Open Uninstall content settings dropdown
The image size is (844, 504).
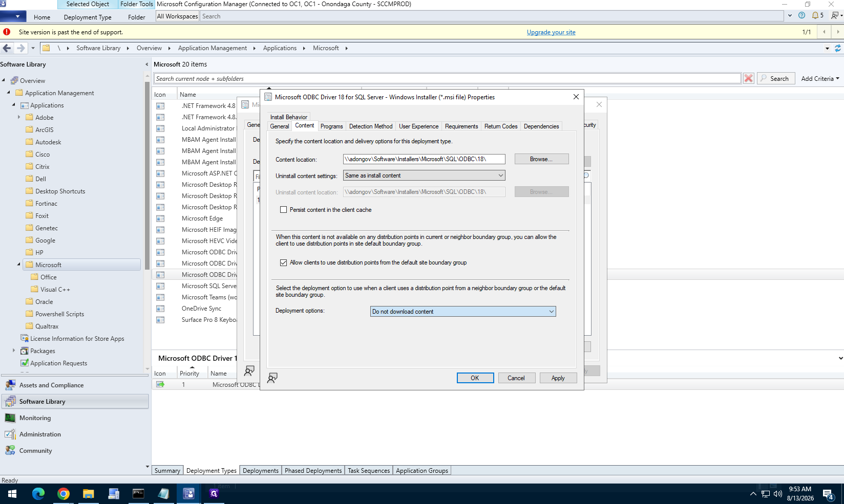[x=424, y=176]
